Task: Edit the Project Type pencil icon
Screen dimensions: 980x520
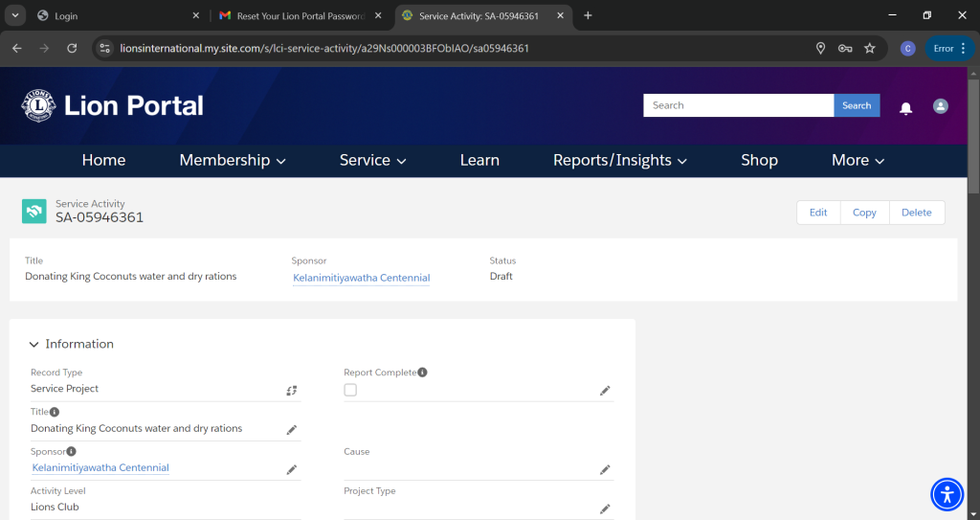Action: 605,509
